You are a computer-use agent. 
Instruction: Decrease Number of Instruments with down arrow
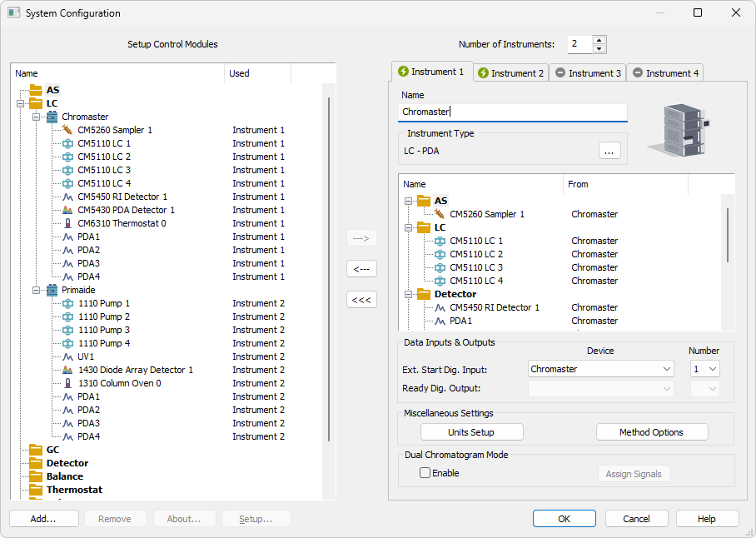[599, 48]
